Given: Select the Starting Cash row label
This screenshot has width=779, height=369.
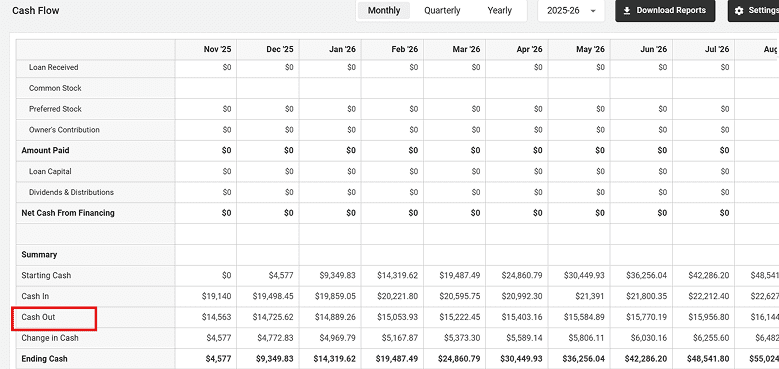Looking at the screenshot, I should click(x=46, y=276).
